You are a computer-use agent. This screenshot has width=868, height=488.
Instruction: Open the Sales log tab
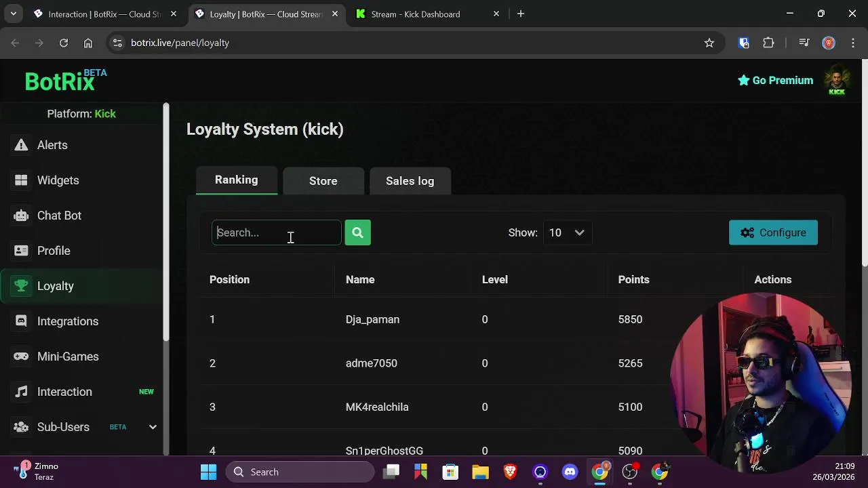coord(410,181)
